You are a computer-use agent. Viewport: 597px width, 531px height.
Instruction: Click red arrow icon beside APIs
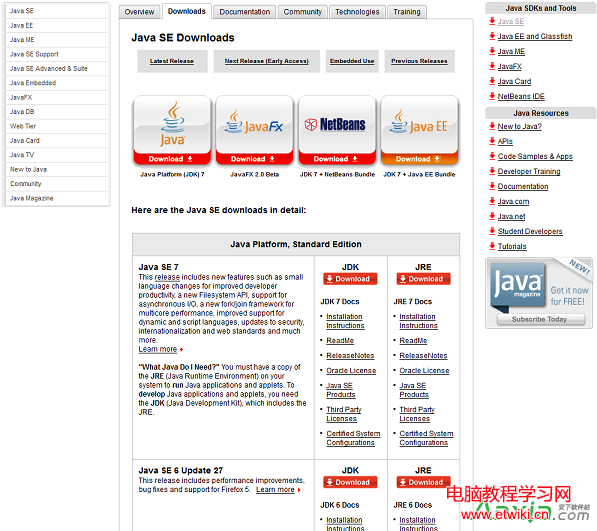tap(492, 141)
